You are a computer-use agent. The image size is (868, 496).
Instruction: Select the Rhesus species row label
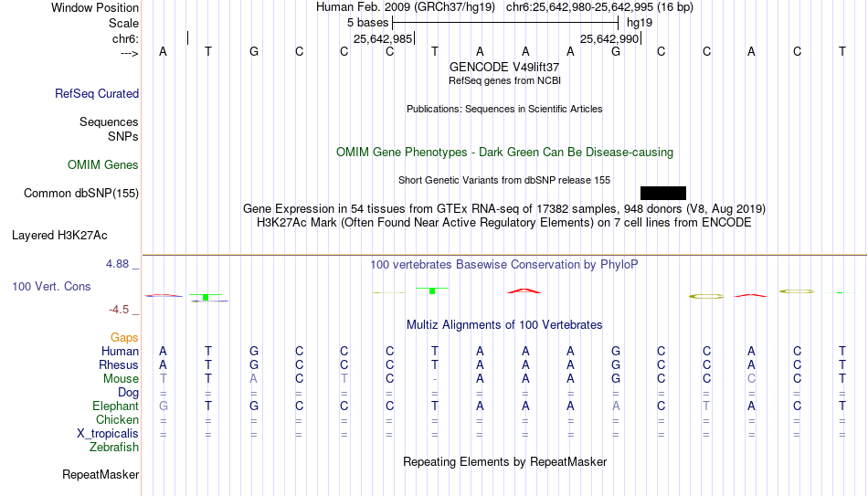pos(119,364)
